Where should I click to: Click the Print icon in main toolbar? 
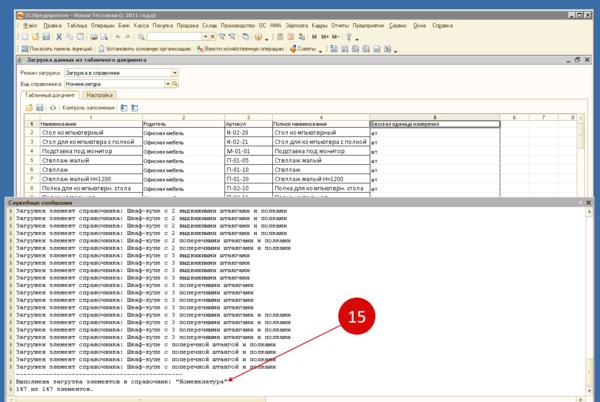click(x=94, y=37)
